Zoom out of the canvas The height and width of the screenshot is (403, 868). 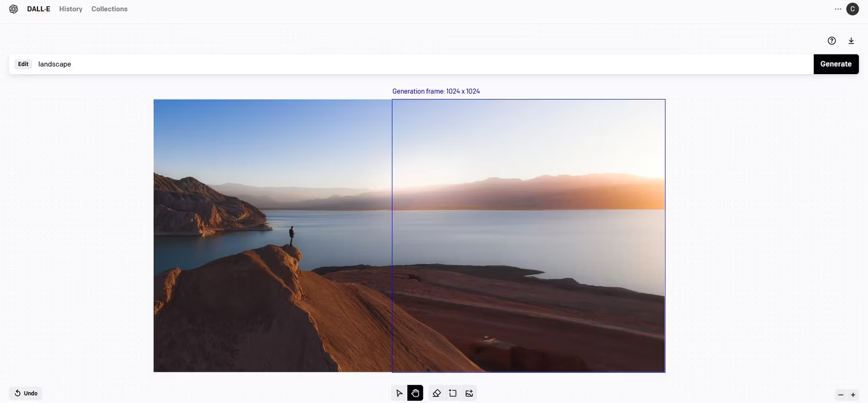tap(840, 394)
